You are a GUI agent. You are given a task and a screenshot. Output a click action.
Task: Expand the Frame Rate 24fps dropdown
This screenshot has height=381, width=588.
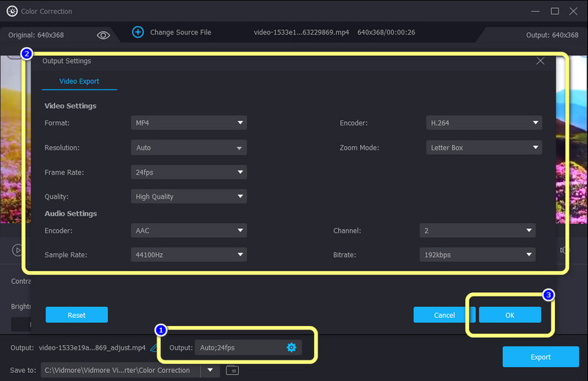coord(189,173)
